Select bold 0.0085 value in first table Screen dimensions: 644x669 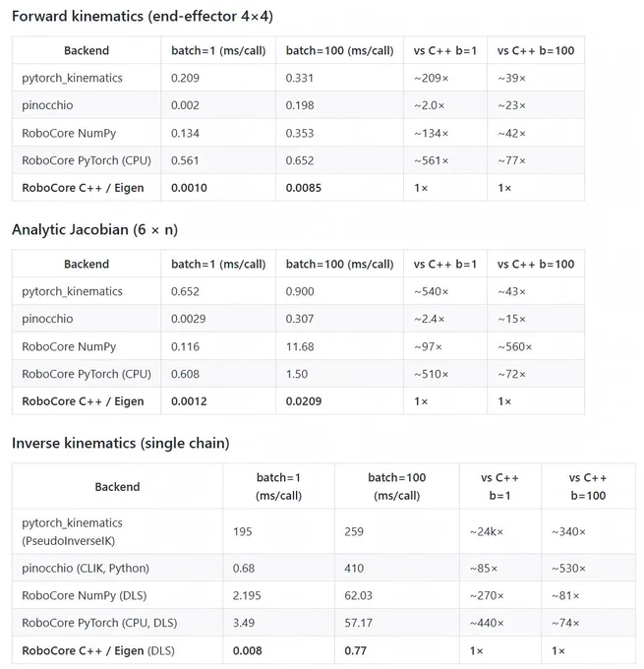point(304,188)
